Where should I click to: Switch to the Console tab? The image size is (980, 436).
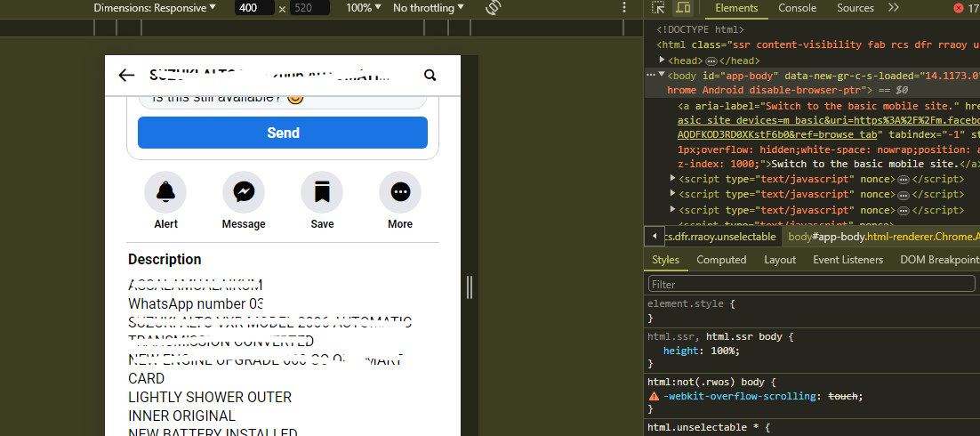pos(797,8)
